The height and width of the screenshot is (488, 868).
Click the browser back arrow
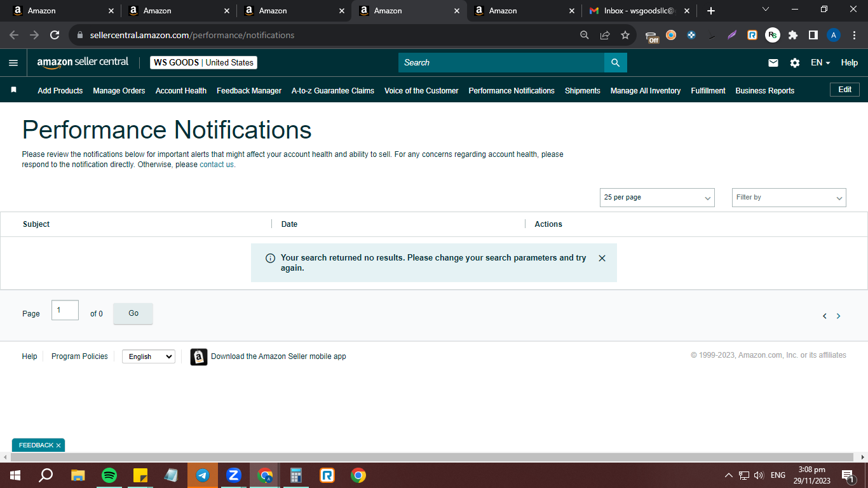pos(14,35)
